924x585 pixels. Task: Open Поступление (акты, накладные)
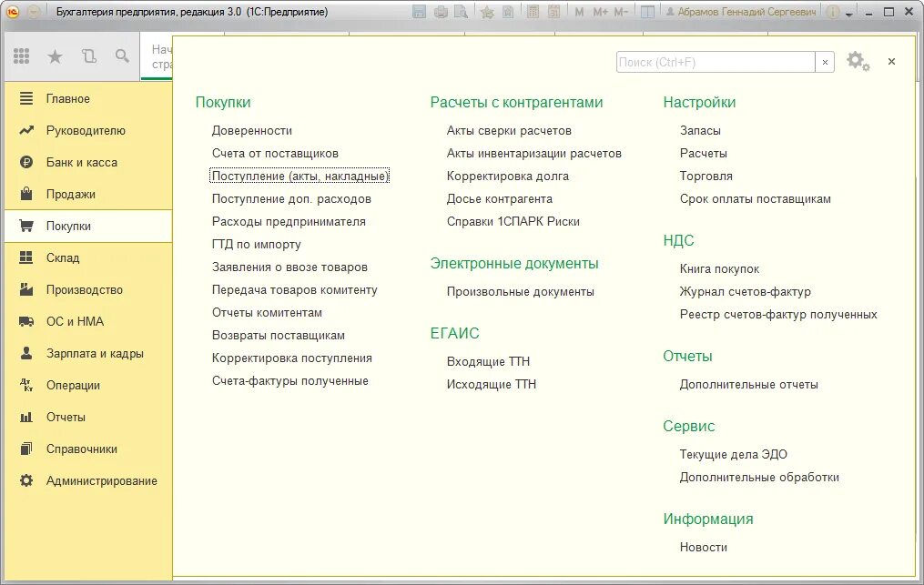300,176
